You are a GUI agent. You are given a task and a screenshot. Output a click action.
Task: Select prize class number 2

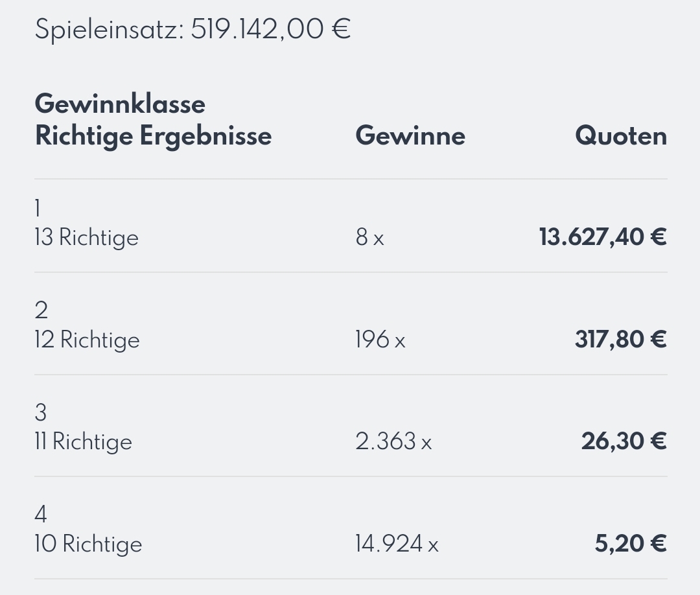click(41, 310)
